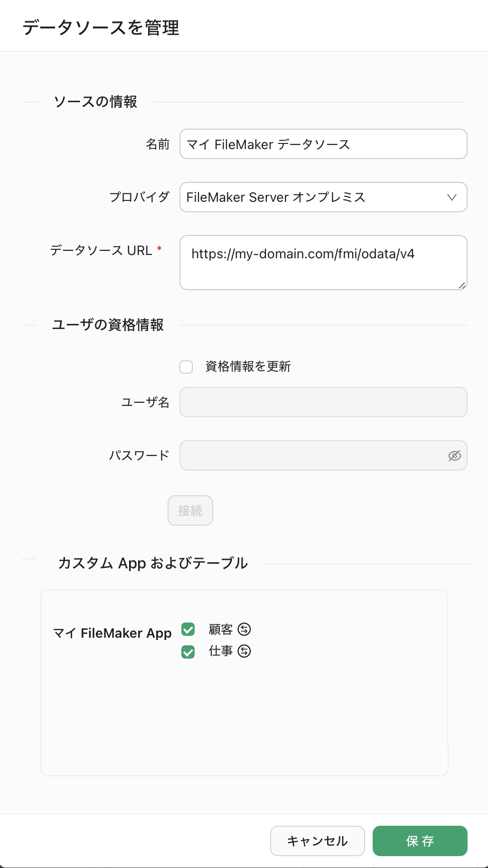Uncheck the 仕事 table checkbox
Viewport: 488px width, 868px height.
[188, 652]
